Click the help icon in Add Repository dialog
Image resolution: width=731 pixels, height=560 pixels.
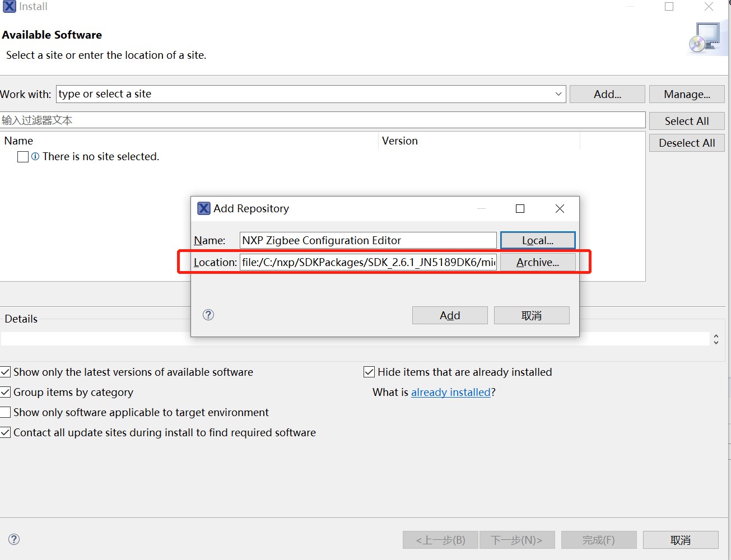coord(208,315)
